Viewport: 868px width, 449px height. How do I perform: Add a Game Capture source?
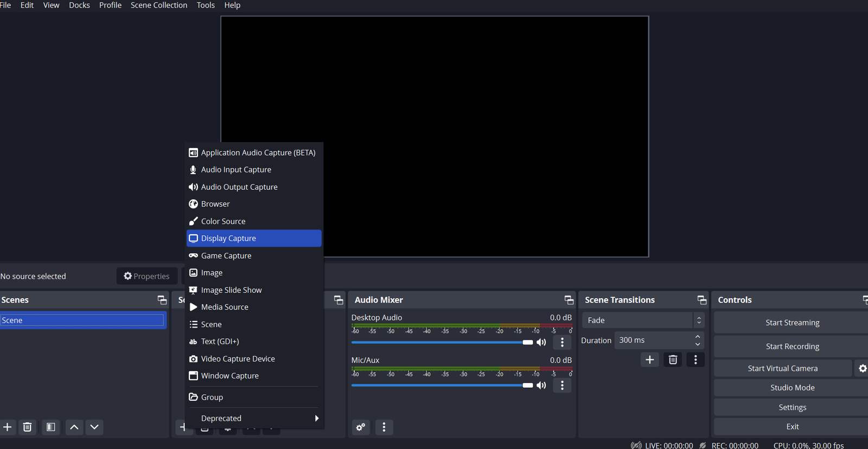point(254,255)
